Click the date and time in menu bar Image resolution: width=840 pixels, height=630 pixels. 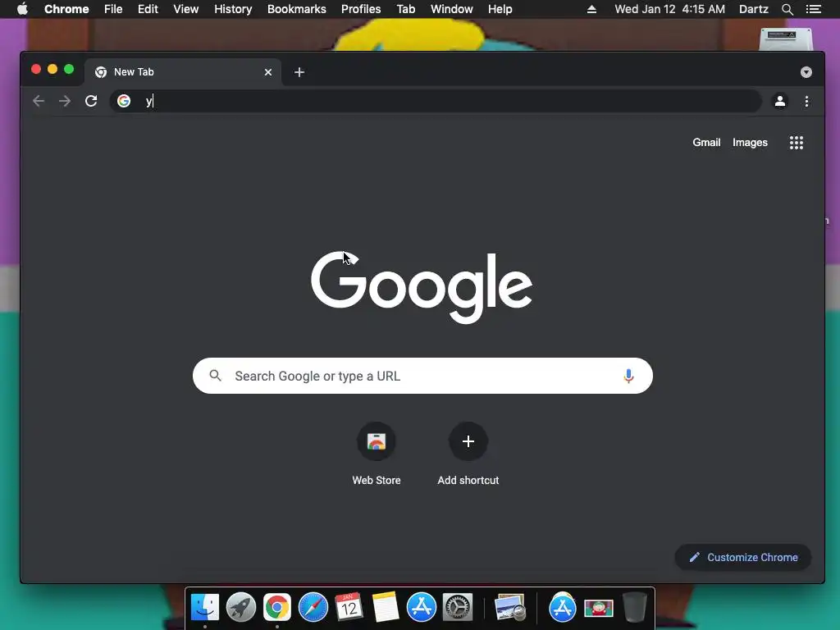(x=669, y=9)
